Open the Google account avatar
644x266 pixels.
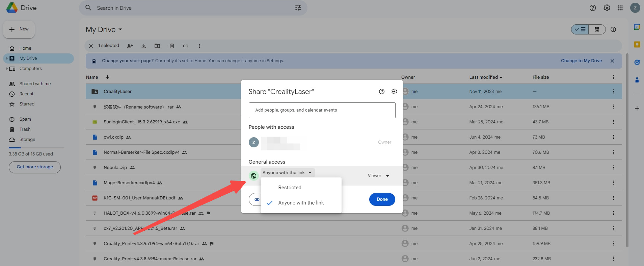pos(635,8)
